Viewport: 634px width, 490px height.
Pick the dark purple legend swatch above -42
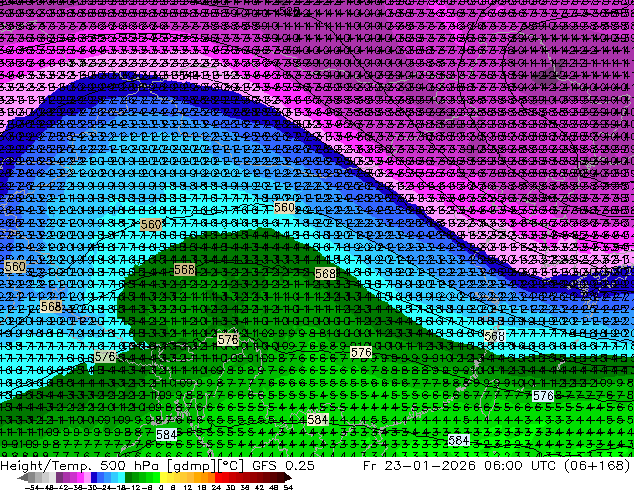click(x=59, y=477)
